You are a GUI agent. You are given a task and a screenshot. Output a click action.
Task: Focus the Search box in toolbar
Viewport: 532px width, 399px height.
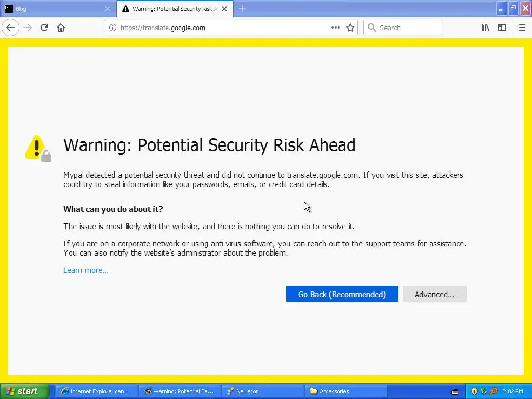point(403,28)
